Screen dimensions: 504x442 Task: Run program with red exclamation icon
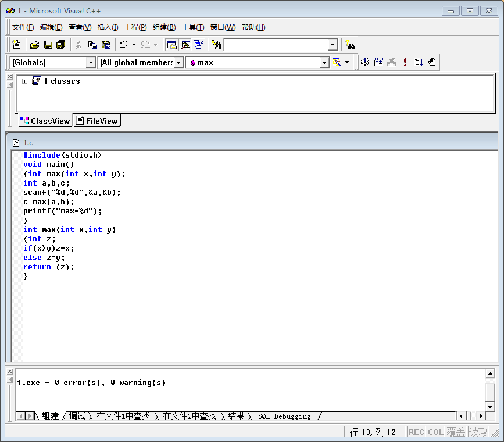[x=405, y=62]
